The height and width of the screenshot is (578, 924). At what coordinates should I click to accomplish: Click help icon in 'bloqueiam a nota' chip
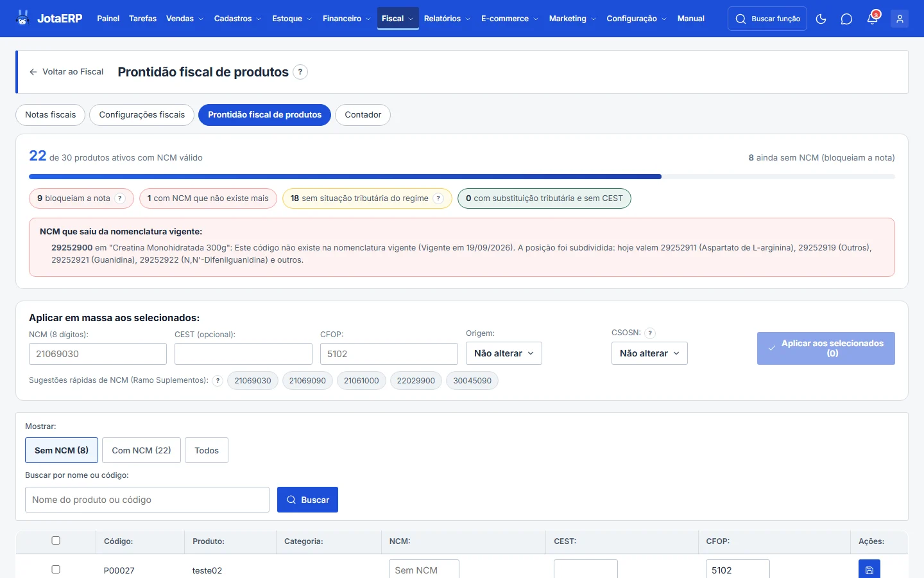tap(120, 198)
